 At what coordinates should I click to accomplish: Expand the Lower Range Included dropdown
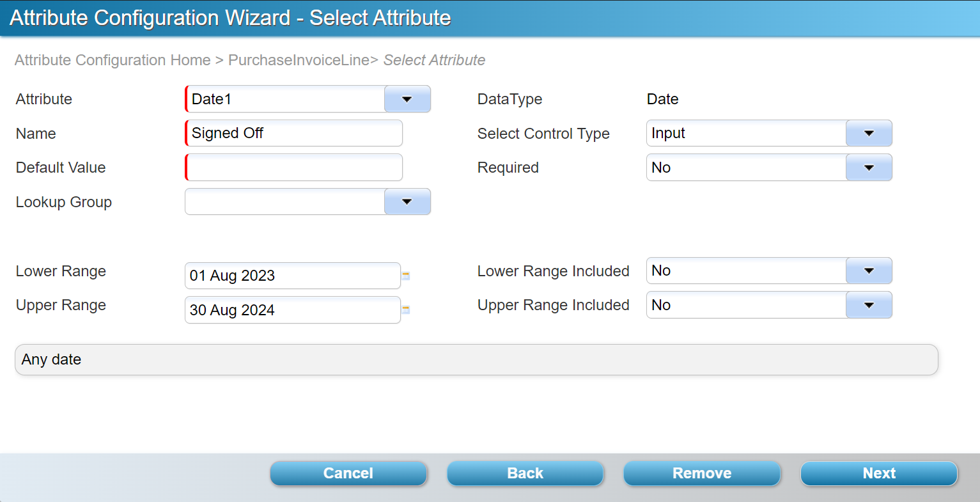click(x=868, y=271)
